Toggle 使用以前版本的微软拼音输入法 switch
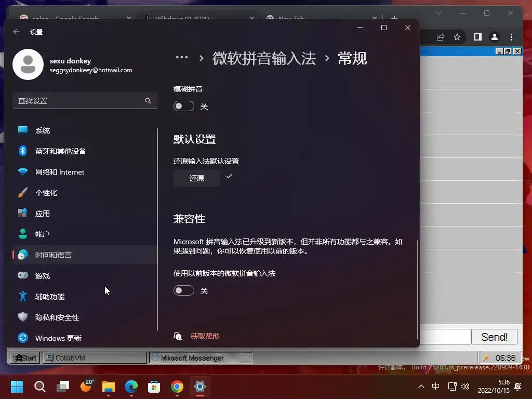Screen dimensions: 532x399 click(183, 290)
